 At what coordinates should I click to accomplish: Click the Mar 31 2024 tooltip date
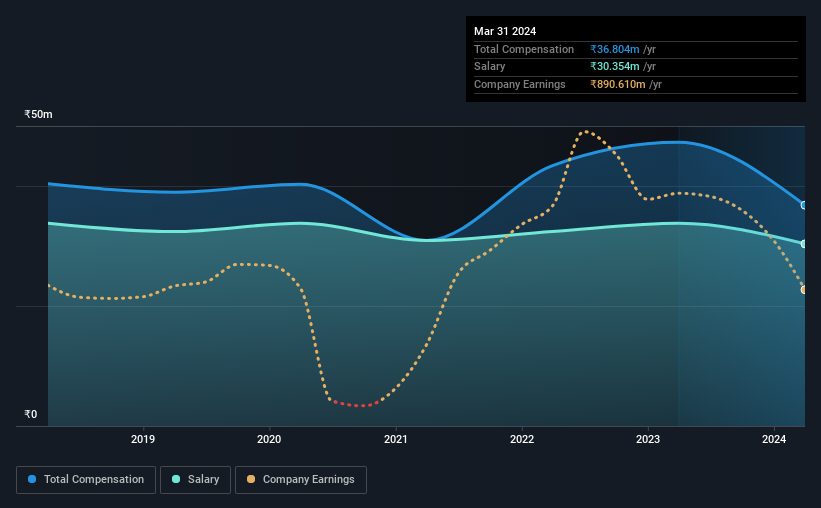click(x=505, y=31)
